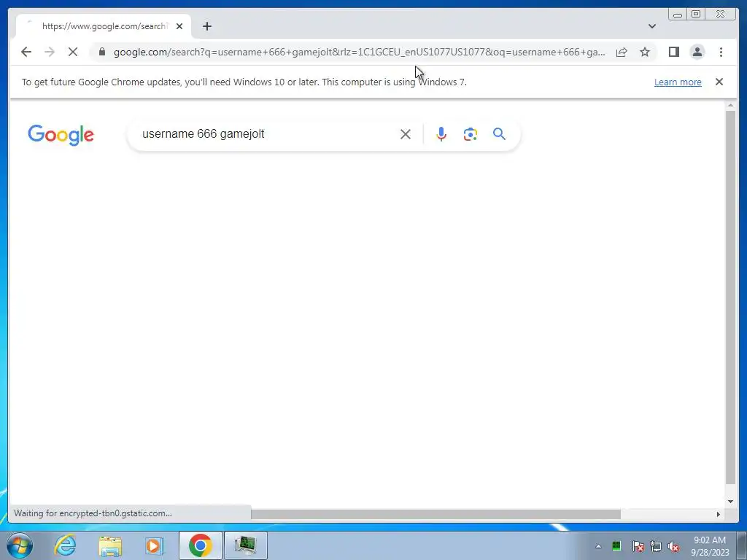This screenshot has height=560, width=747.
Task: Open Windows Explorer from the taskbar
Action: coord(110,545)
